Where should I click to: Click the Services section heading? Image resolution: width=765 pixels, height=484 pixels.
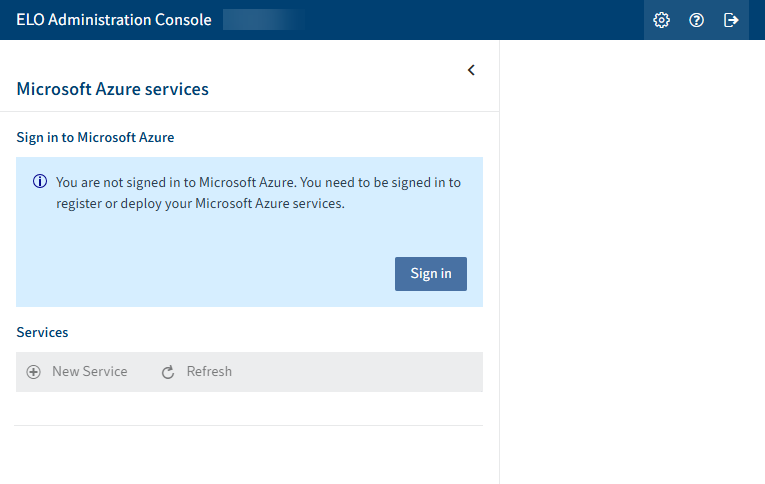point(42,332)
